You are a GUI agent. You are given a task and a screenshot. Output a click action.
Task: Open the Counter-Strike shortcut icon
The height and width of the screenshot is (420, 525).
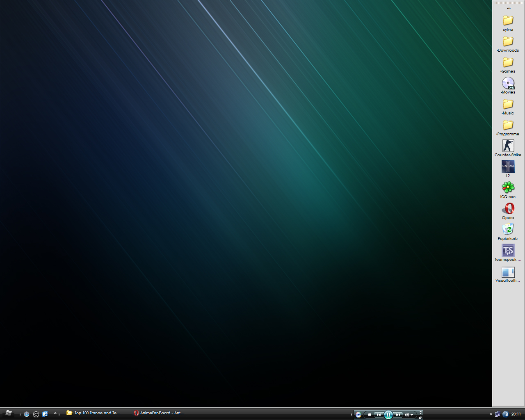click(x=508, y=146)
